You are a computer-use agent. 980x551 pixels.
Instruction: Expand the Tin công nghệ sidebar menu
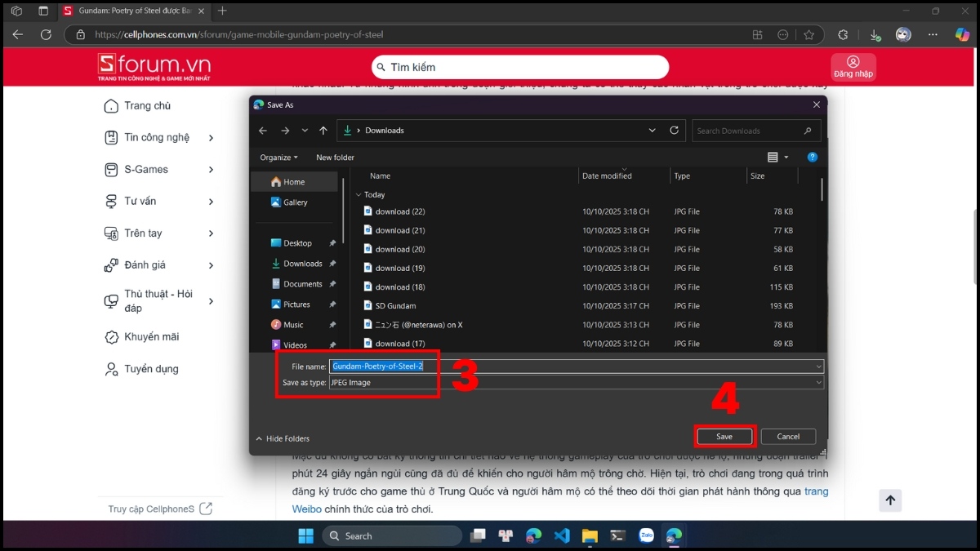coord(211,138)
